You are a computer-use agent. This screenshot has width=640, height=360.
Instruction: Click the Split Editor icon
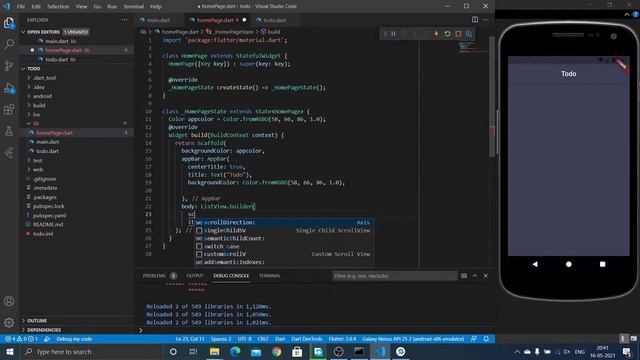coord(475,20)
